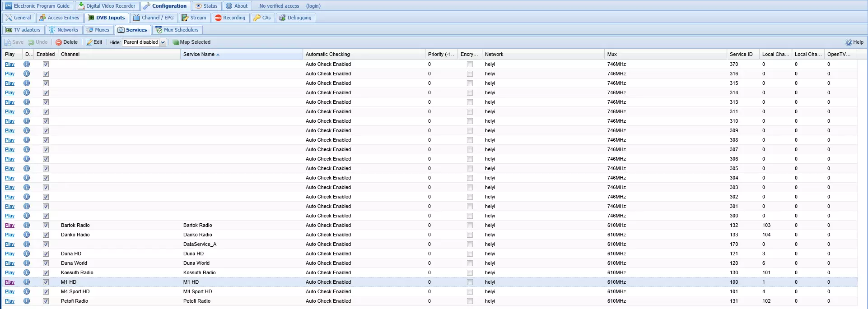Open the Hide dropdown arrow
The height and width of the screenshot is (309, 868).
(163, 42)
